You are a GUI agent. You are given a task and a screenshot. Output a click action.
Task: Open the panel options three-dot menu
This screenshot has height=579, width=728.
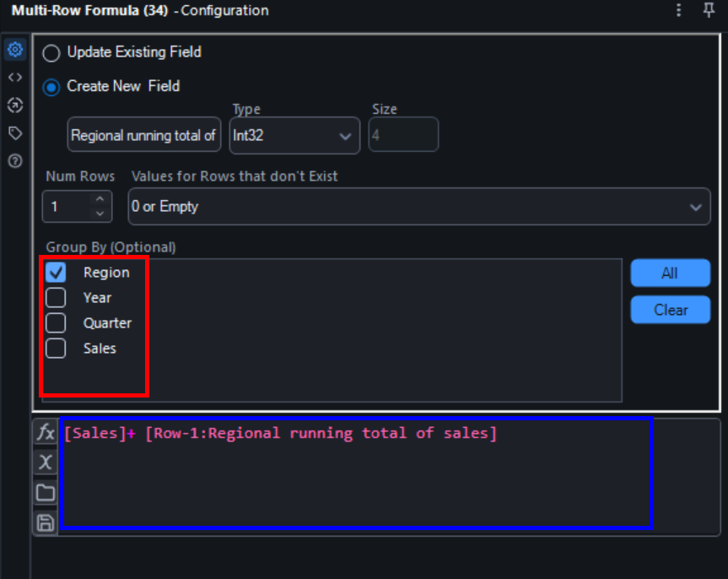[678, 10]
